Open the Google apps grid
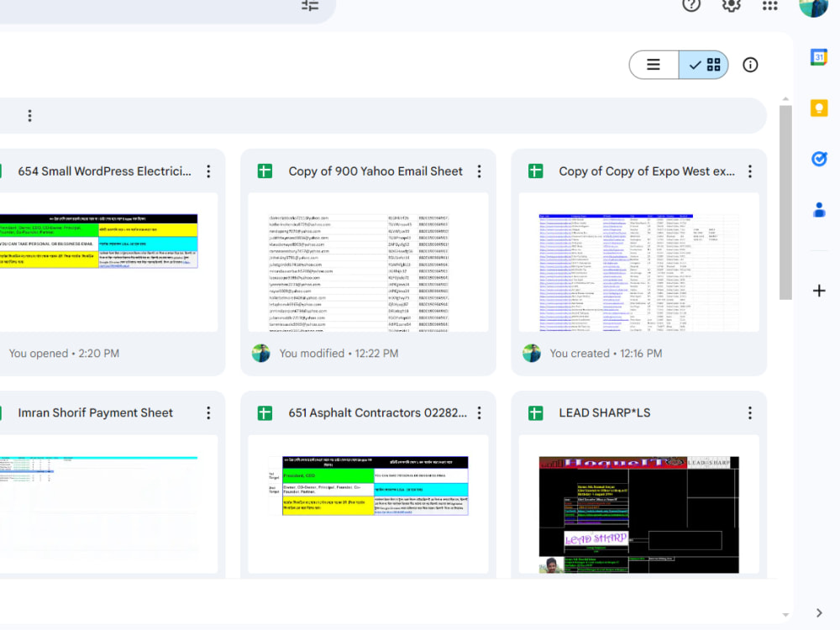Screen dimensions: 840x630 click(x=769, y=5)
